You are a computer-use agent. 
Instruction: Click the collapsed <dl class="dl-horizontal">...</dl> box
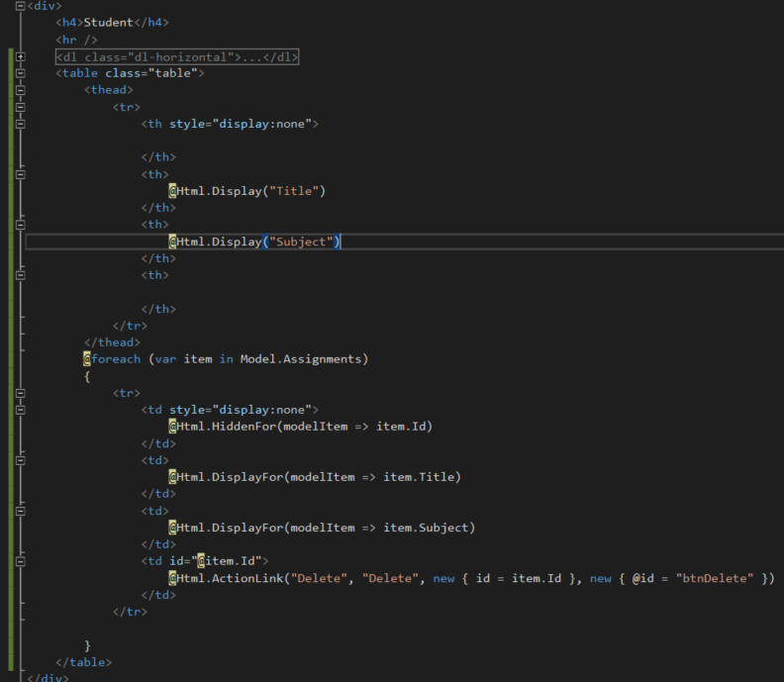click(x=177, y=57)
